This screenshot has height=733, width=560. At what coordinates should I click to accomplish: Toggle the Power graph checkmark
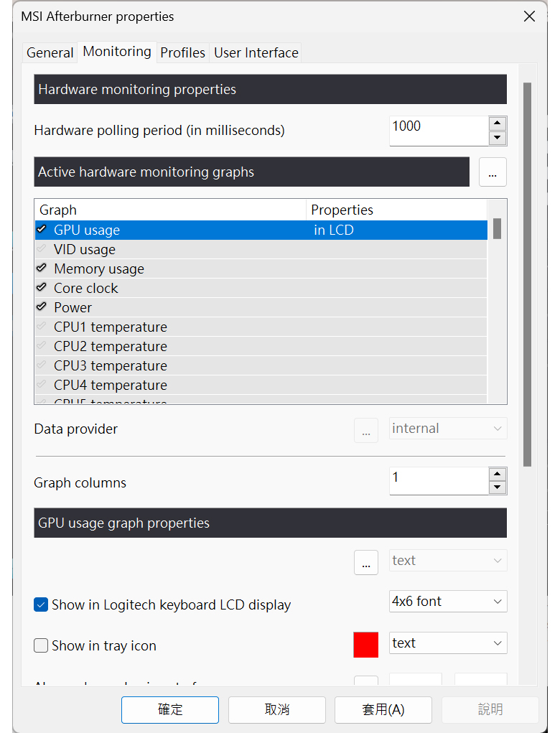[x=42, y=307]
